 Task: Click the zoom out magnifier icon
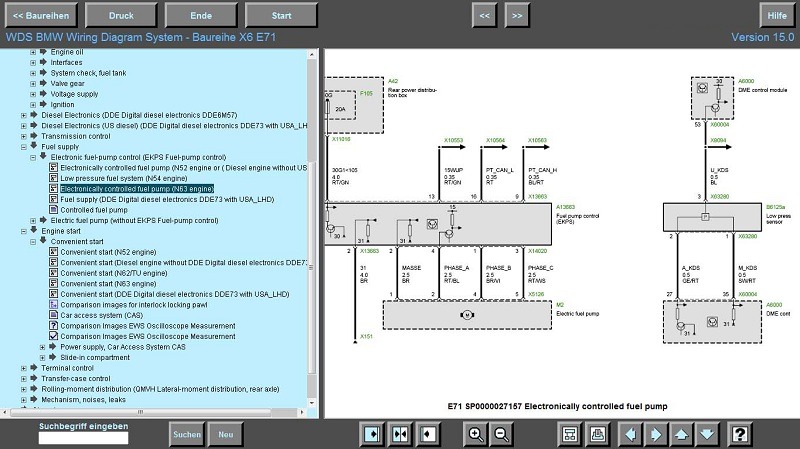pos(501,434)
